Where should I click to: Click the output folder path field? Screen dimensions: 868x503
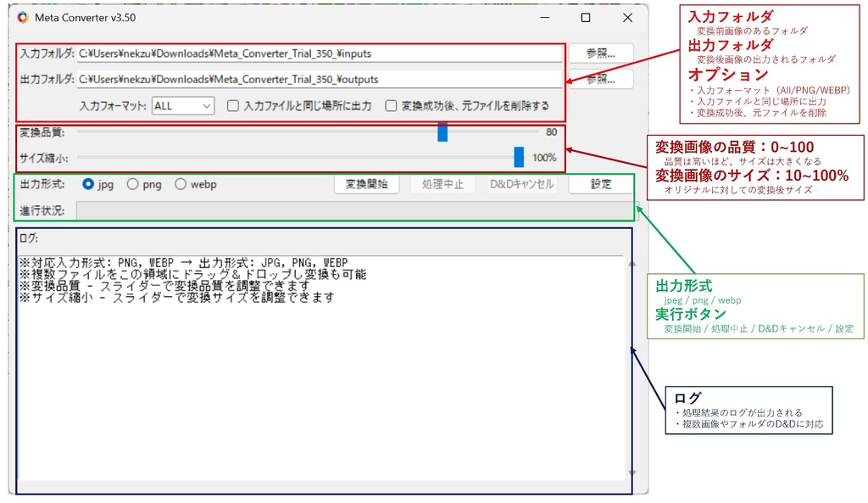[322, 79]
